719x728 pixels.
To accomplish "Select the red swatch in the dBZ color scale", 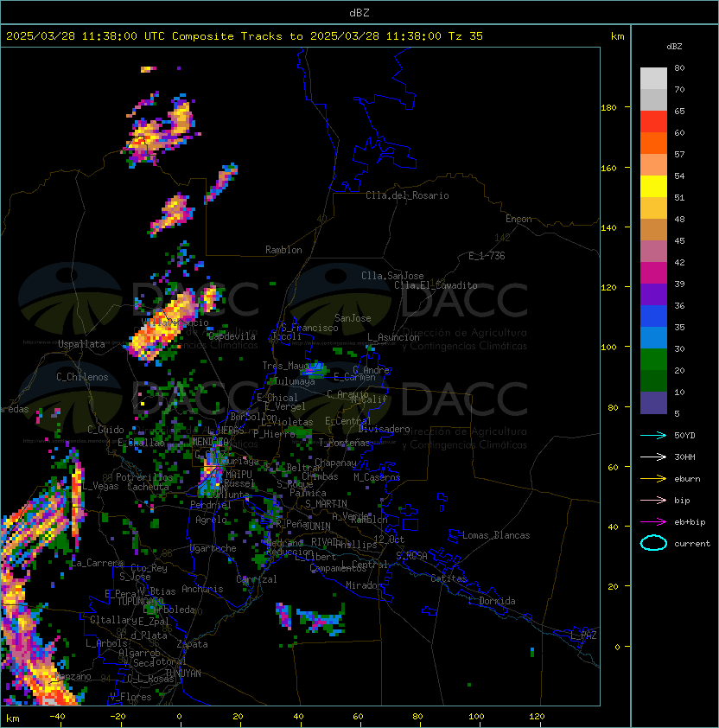I will tap(653, 122).
